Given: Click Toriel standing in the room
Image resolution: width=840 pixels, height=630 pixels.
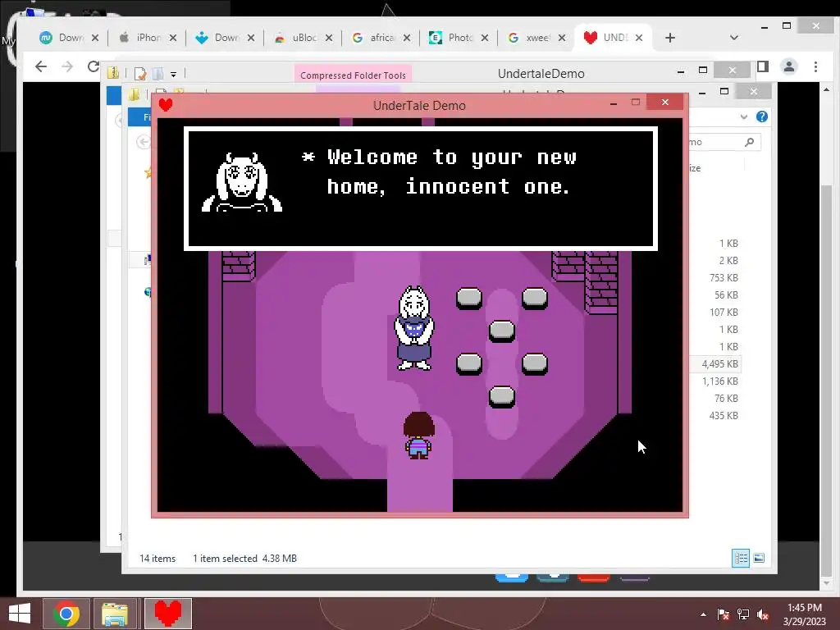Looking at the screenshot, I should pos(414,328).
